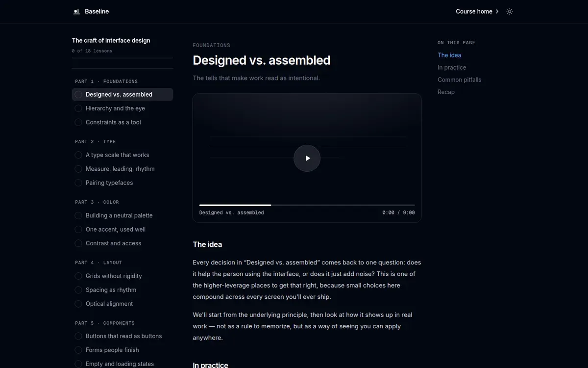Click the video caption Designed vs. assembled
Screen dimensions: 588x368
click(232, 213)
